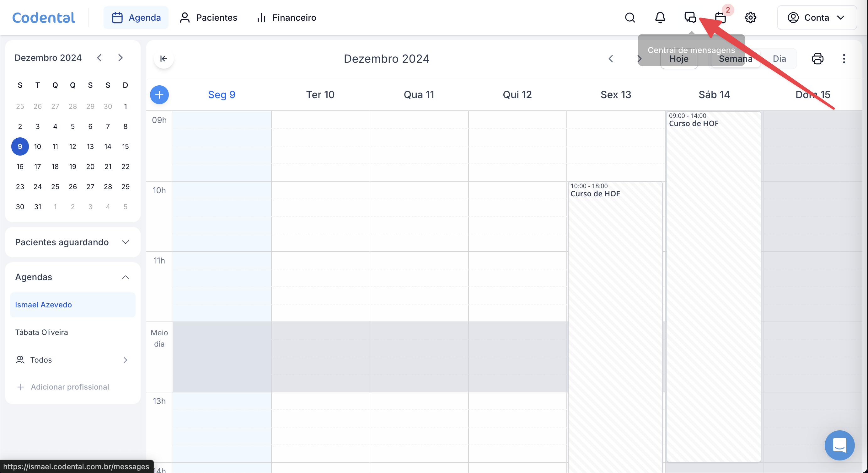The height and width of the screenshot is (473, 868).
Task: Click blue plus button to add appointment
Action: click(x=159, y=95)
